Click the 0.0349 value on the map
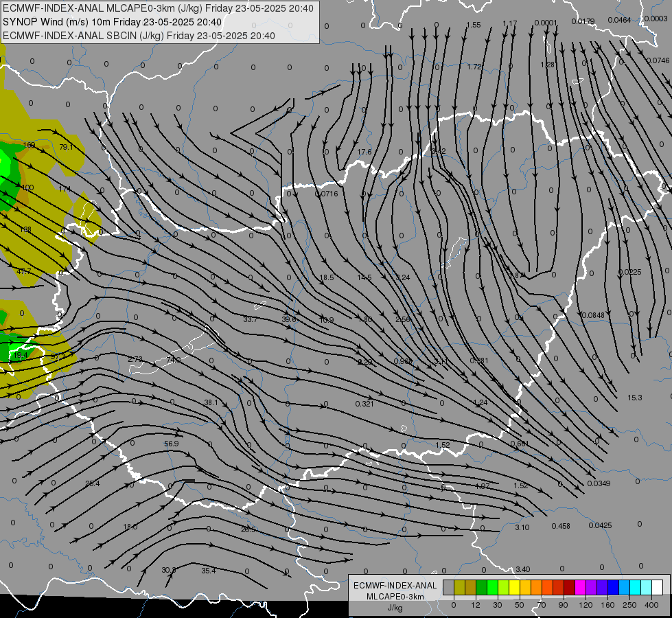This screenshot has width=672, height=618. (599, 484)
